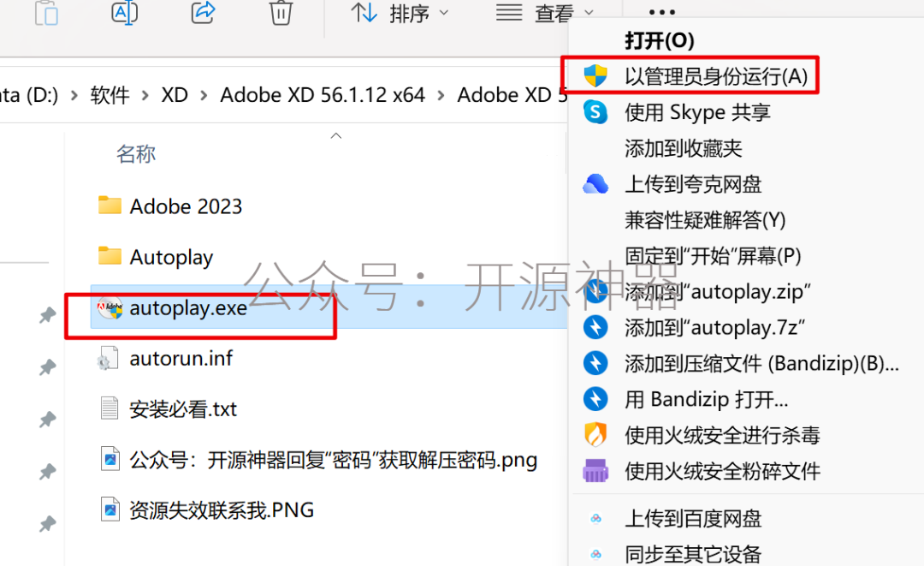This screenshot has height=566, width=924.
Task: Click the Autoplay folder icon
Action: point(110,255)
